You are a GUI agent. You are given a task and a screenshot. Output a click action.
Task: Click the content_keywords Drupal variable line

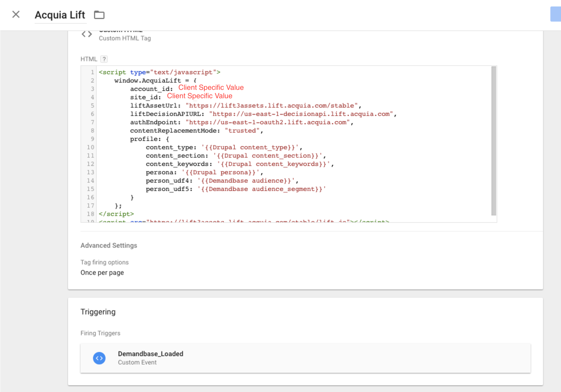tap(240, 164)
